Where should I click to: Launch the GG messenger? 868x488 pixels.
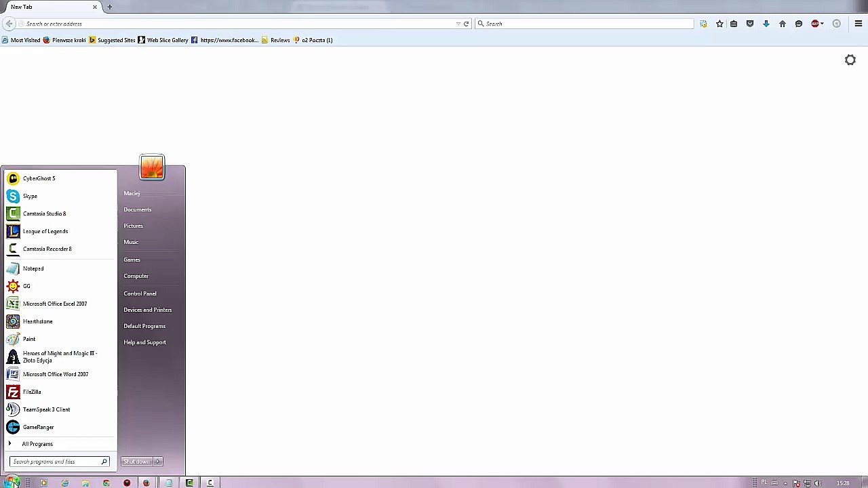point(60,286)
